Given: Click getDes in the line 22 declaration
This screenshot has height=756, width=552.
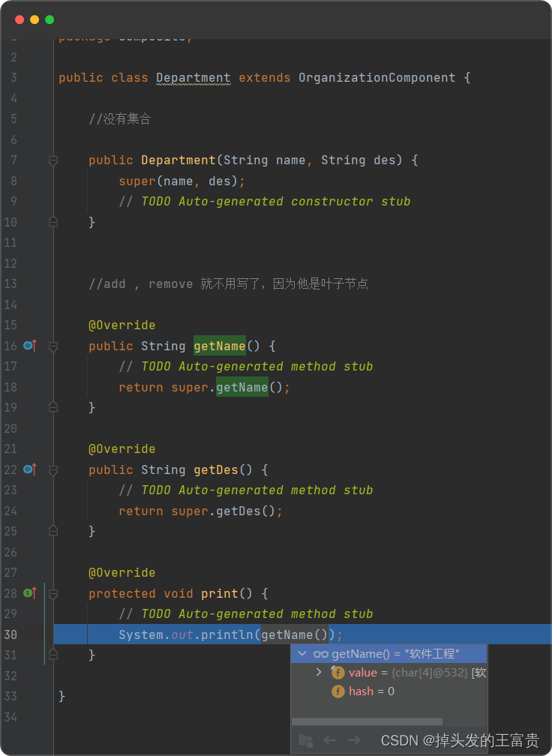Looking at the screenshot, I should (216, 470).
